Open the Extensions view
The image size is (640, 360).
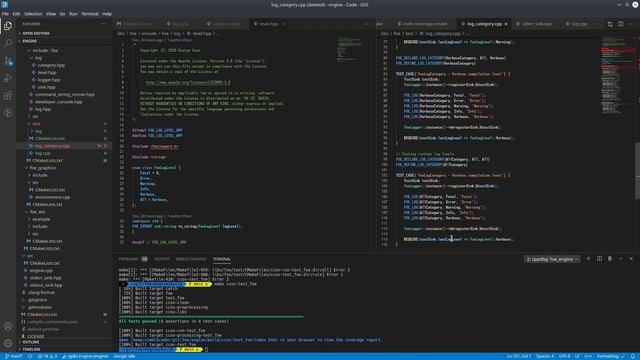(8, 95)
